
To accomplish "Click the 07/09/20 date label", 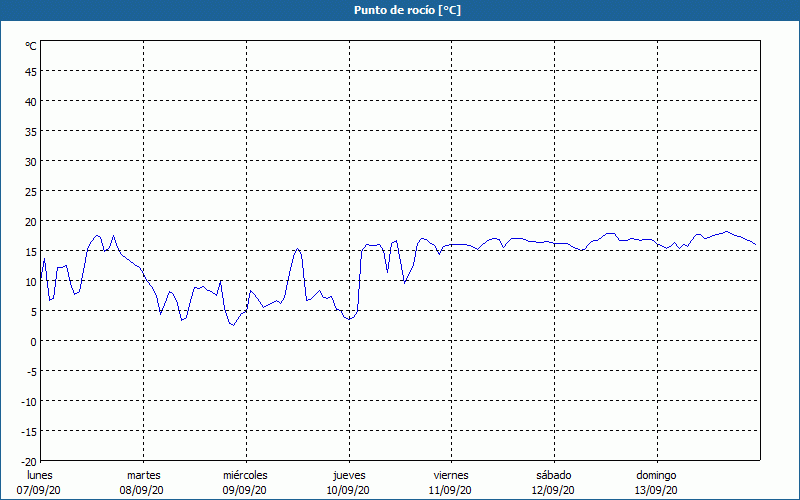I will 40,490.
